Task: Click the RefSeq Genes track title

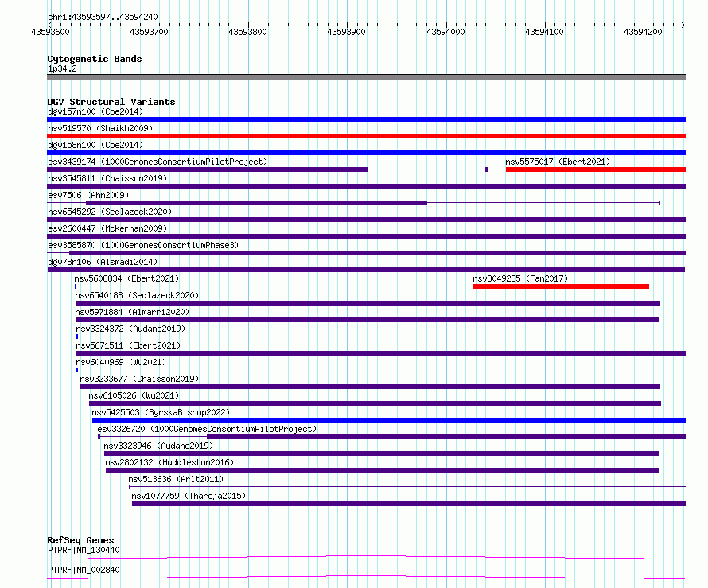Action: (x=80, y=540)
